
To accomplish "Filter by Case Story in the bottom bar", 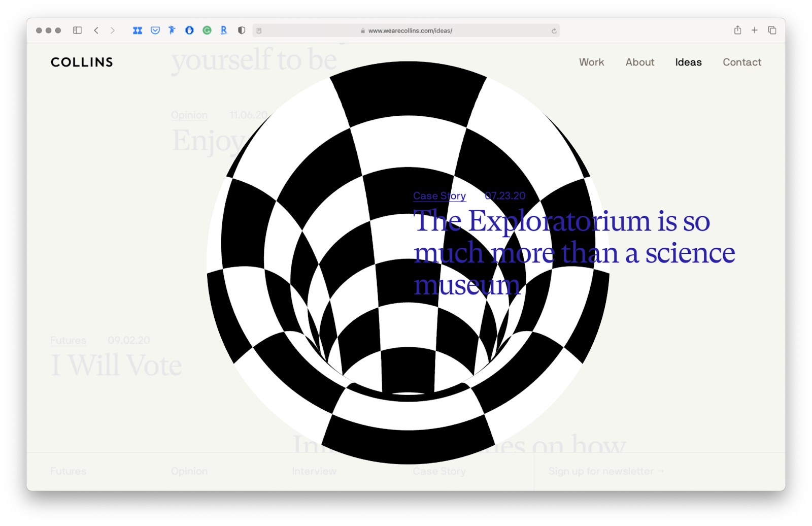I will click(439, 471).
